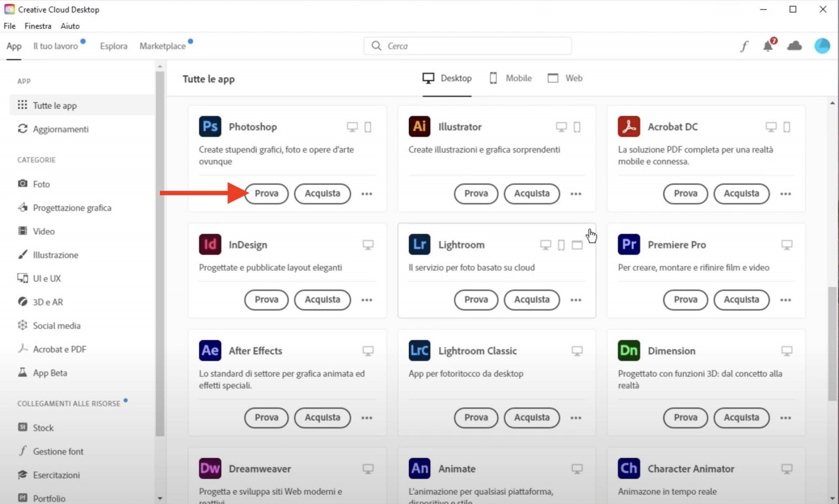Click Acquista for After Effects
Image resolution: width=839 pixels, height=504 pixels.
tap(322, 417)
